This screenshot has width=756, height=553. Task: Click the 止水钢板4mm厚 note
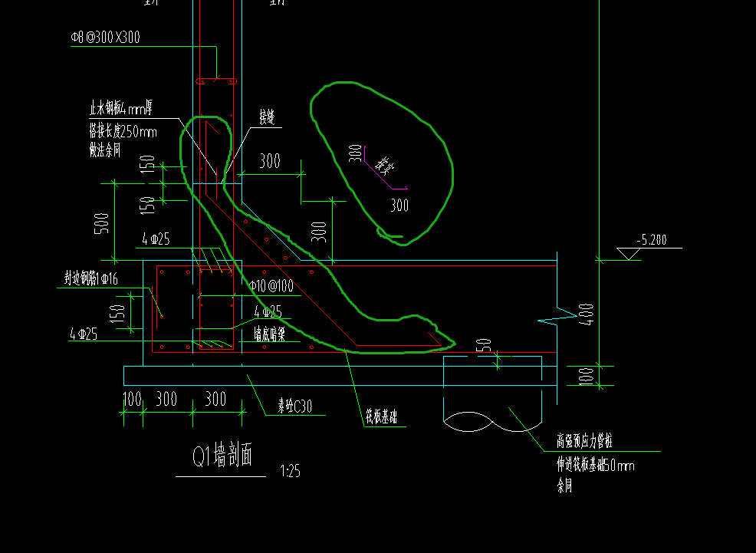point(121,108)
